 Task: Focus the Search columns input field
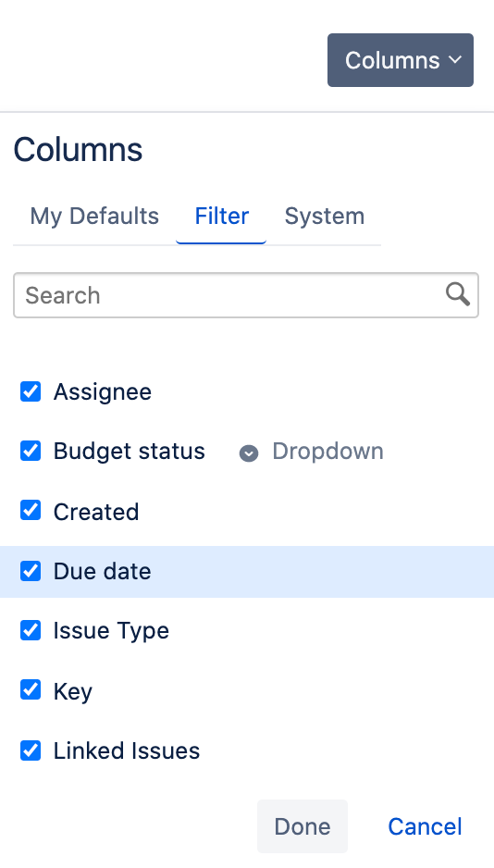point(246,295)
